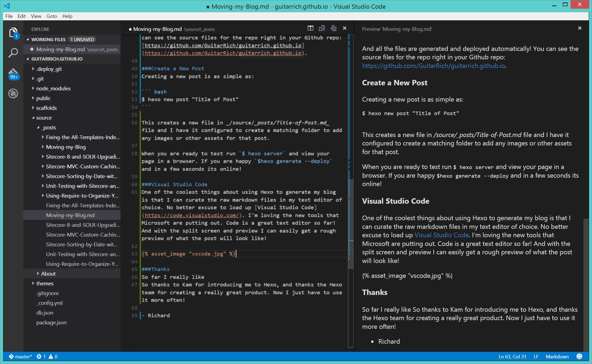Open the Explorer view icon in activity bar
592x364 pixels.
[x=13, y=33]
